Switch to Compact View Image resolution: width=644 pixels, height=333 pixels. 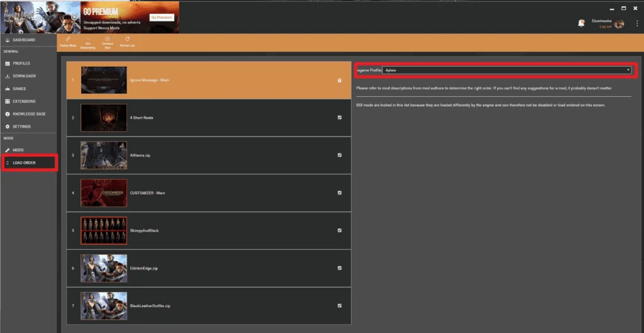point(108,42)
